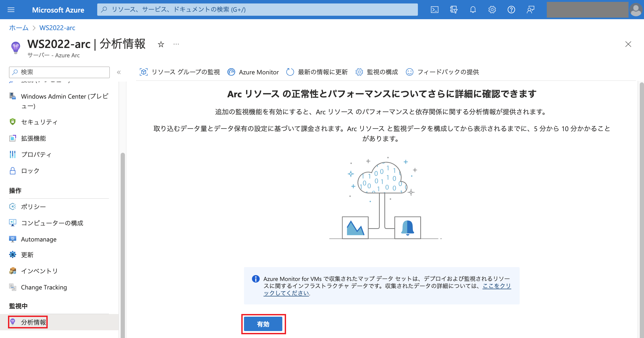Open the more options ellipsis by the title
The image size is (644, 338).
(x=176, y=44)
